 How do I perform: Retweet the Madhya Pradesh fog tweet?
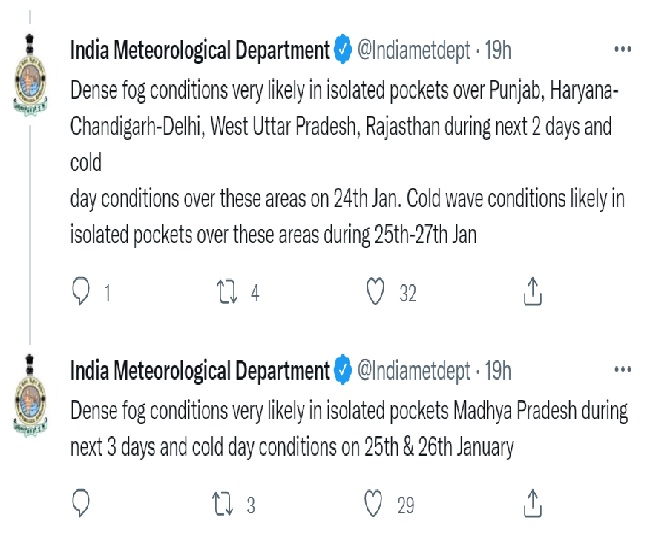pos(227,503)
